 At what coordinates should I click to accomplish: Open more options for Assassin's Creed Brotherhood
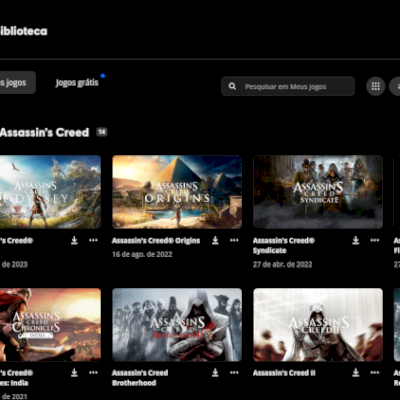tap(234, 372)
